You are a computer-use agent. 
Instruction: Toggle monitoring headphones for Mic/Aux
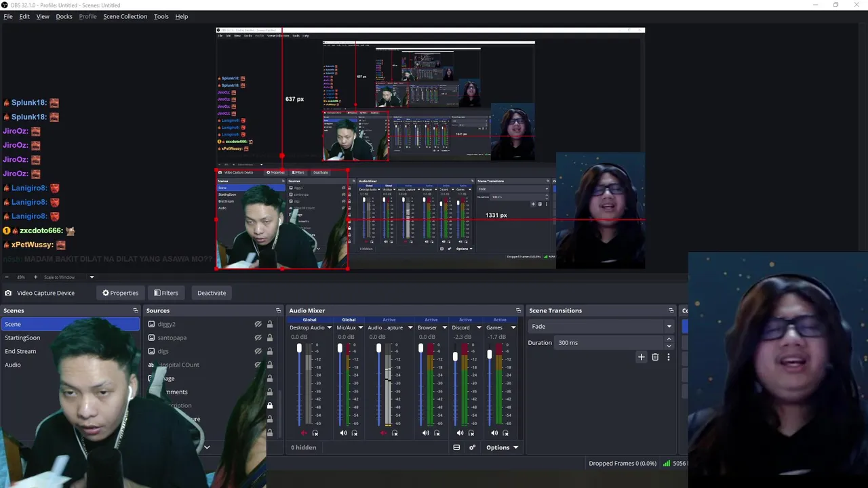click(354, 433)
